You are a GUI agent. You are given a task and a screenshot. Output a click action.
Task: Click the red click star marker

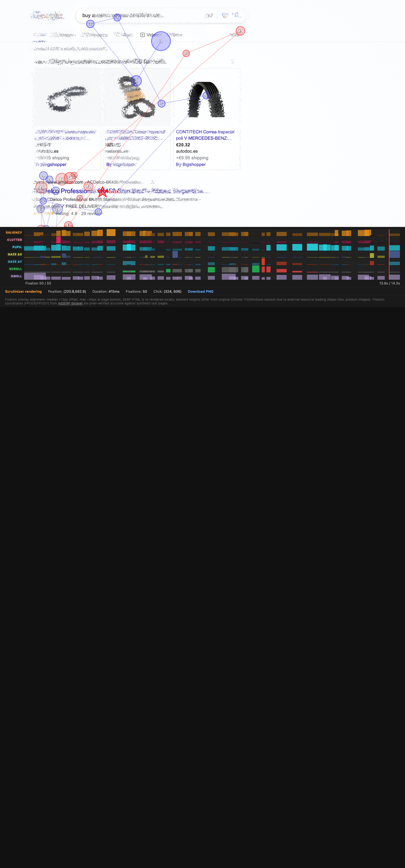103,192
